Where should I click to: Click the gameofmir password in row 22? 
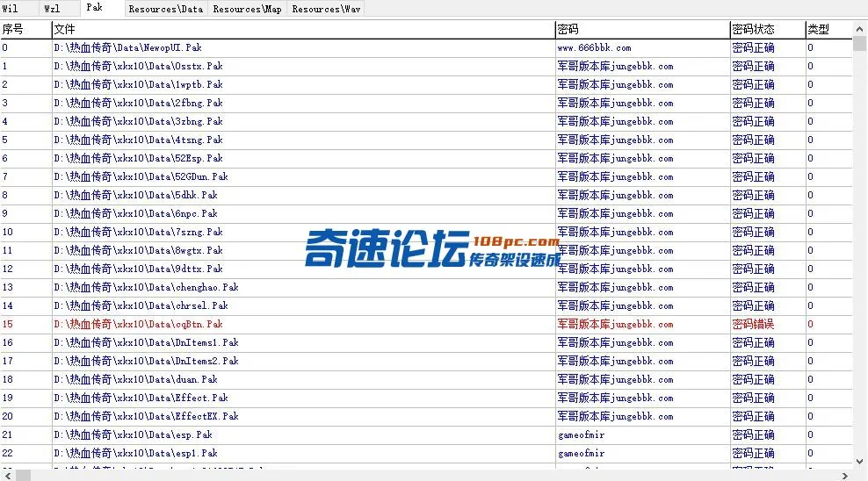click(x=582, y=454)
